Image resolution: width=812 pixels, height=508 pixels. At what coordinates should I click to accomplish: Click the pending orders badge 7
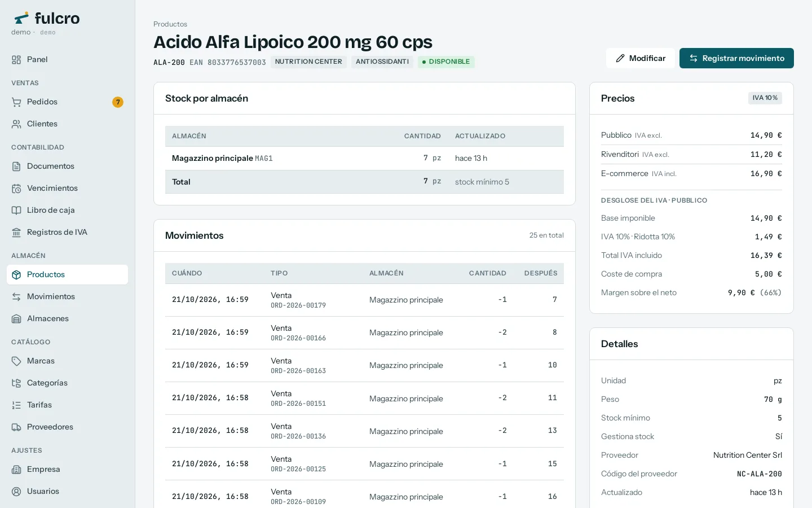[x=117, y=102]
